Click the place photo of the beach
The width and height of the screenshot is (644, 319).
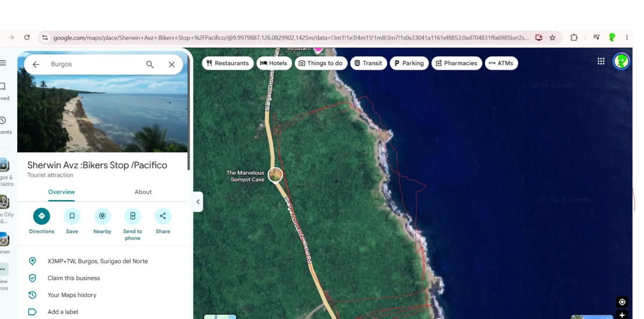tap(103, 114)
